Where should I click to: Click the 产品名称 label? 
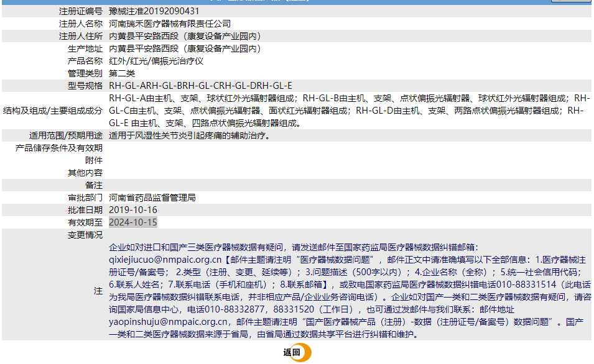(x=85, y=61)
